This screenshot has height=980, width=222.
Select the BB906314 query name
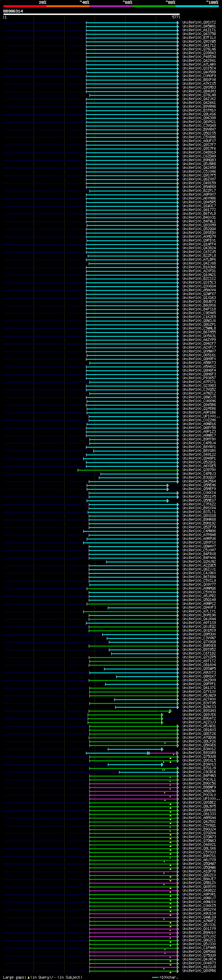[13, 11]
